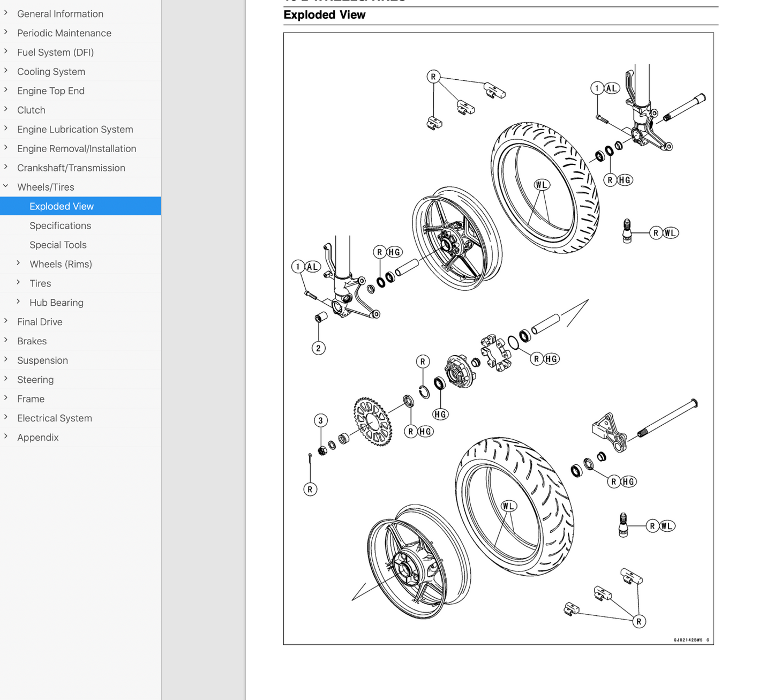Viewport: 774px width, 700px height.
Task: Expand the Tires subsection chevron
Action: (x=18, y=283)
